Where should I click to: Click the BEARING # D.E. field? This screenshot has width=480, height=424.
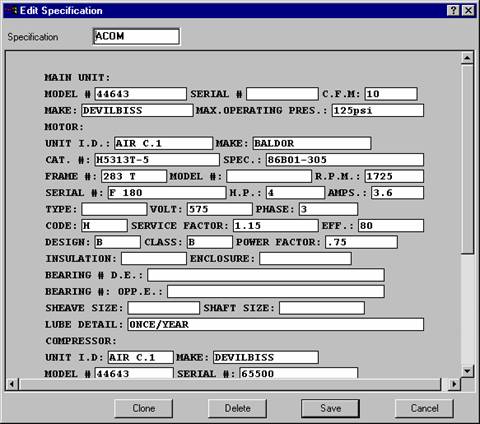point(266,275)
